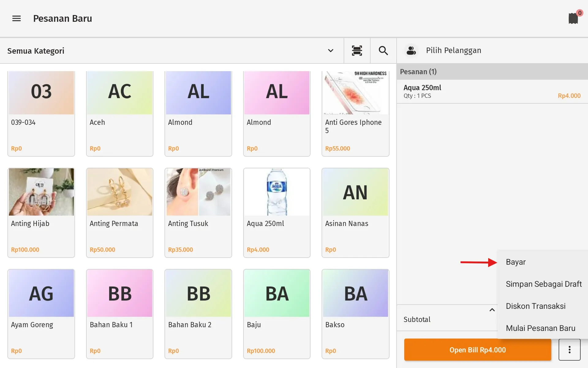This screenshot has height=368, width=588.
Task: Click the three-dot more options button
Action: pos(569,350)
